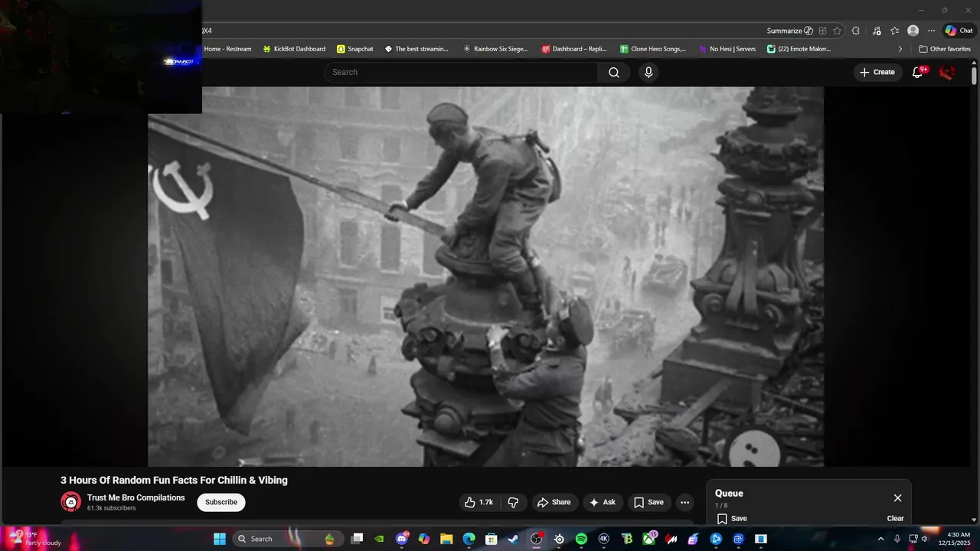Share the video
980x551 pixels.
pos(554,502)
